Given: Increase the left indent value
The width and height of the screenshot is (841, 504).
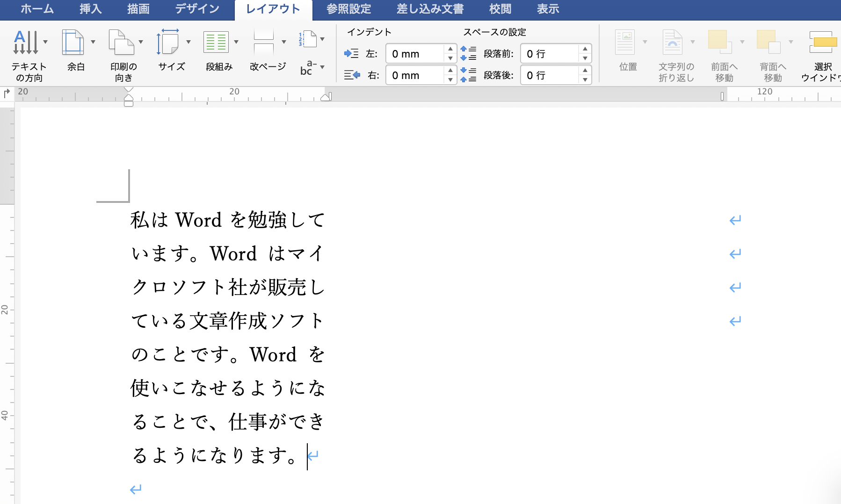Looking at the screenshot, I should click(450, 49).
